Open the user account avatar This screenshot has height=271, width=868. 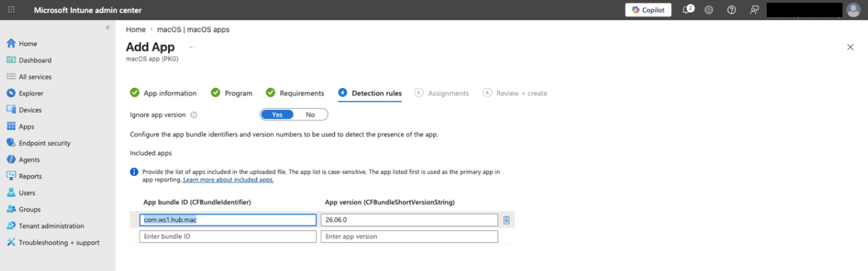tap(854, 10)
